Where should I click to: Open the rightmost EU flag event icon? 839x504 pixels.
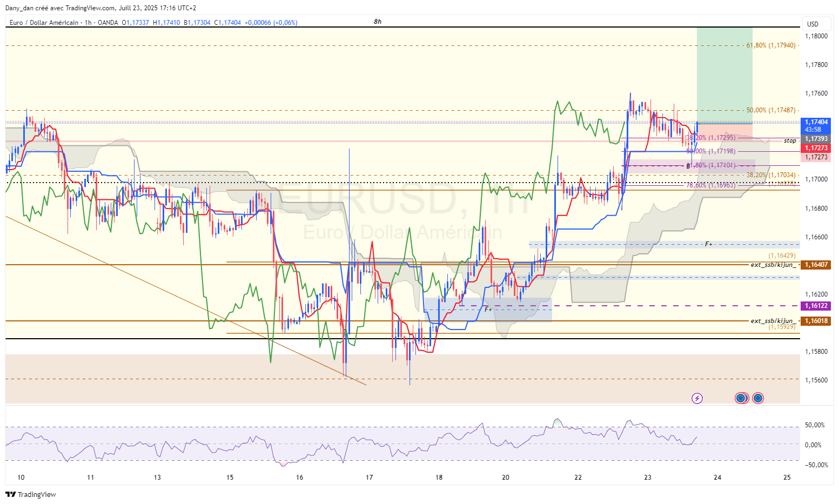tap(758, 399)
